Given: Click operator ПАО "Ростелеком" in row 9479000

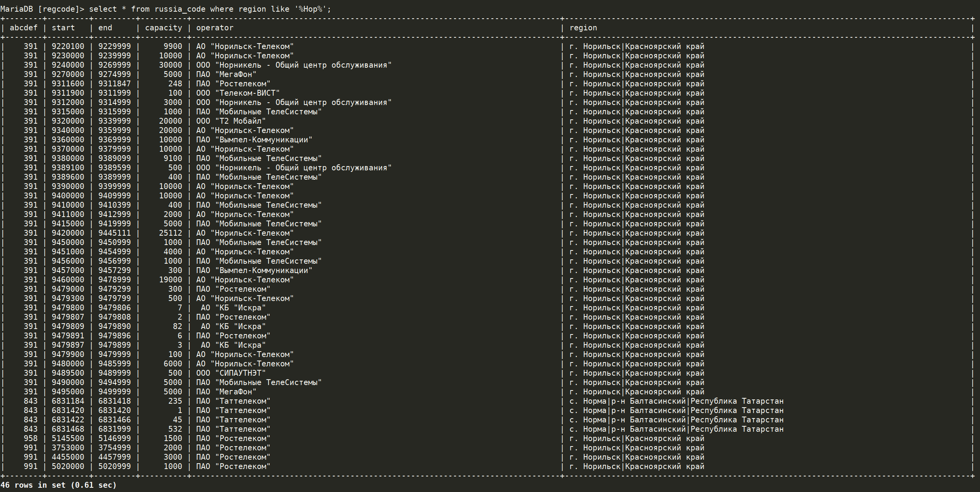Looking at the screenshot, I should (234, 289).
